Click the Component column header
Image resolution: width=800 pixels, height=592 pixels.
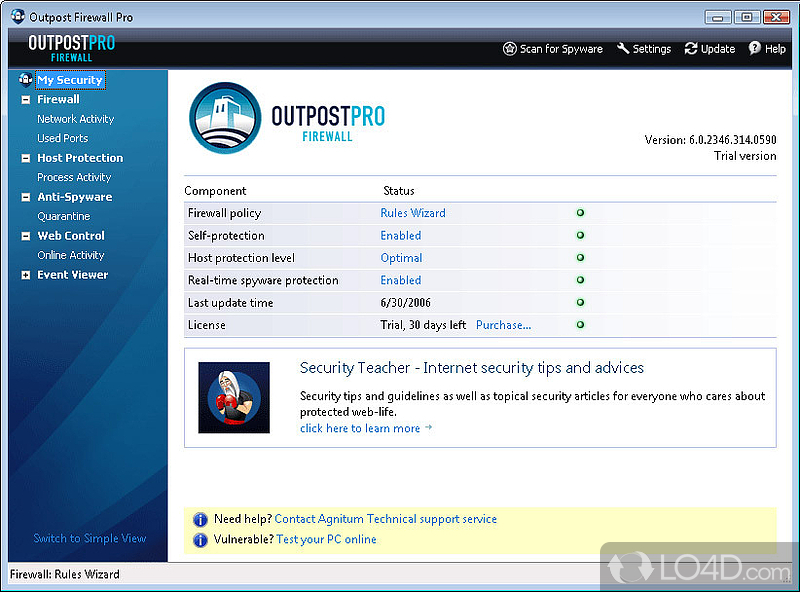click(x=215, y=191)
